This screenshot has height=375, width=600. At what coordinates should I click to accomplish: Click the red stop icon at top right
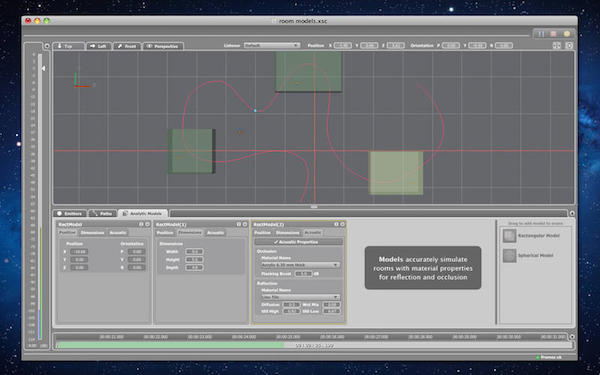coord(553,34)
